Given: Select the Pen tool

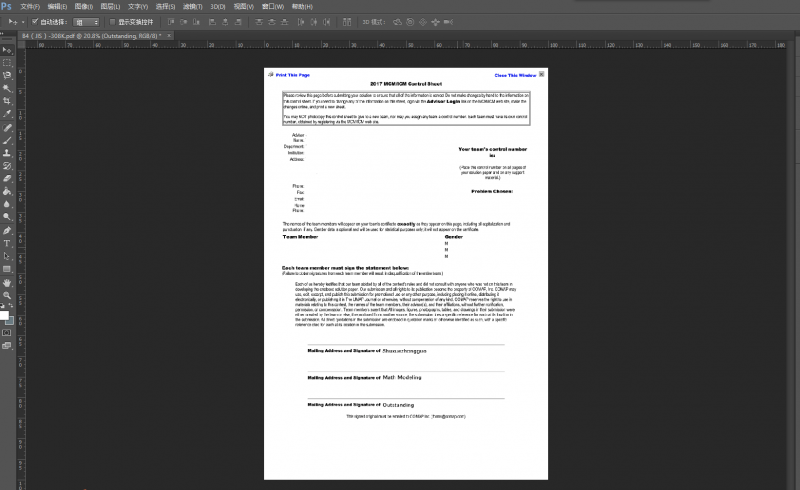Looking at the screenshot, I should pos(7,230).
